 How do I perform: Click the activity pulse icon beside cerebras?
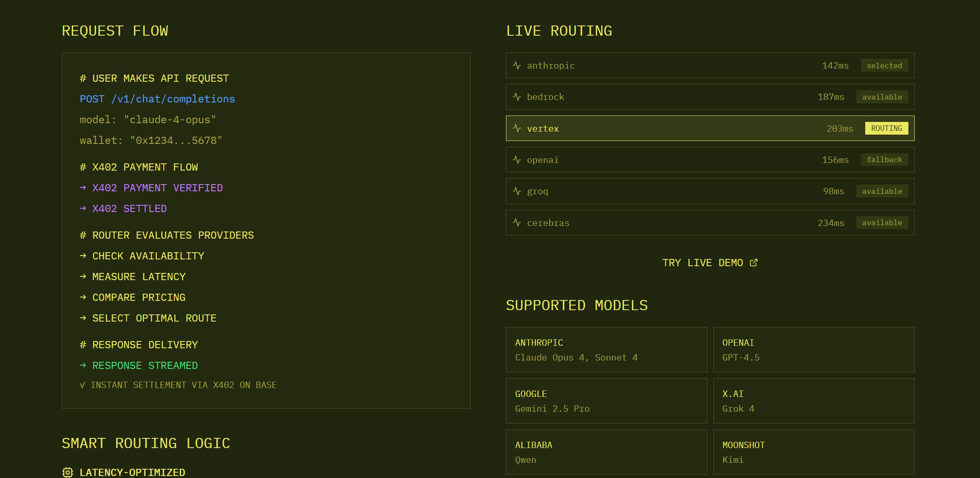point(517,222)
